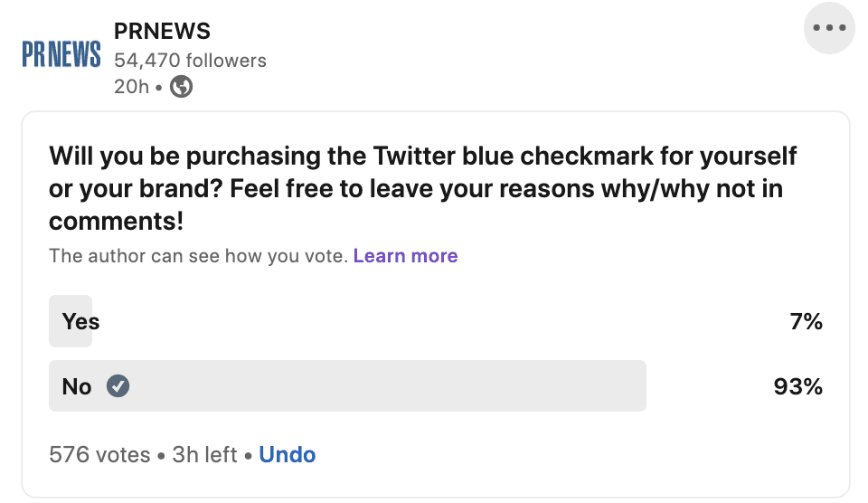This screenshot has height=503, width=868.
Task: Click the checkmark icon beside No
Action: (118, 386)
